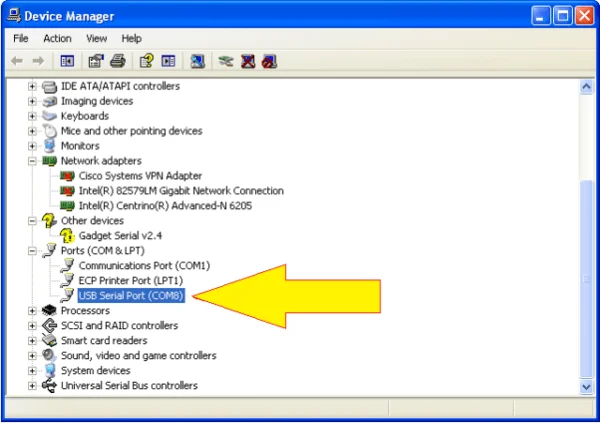The height and width of the screenshot is (423, 600).
Task: Click the Help question mark toolbar icon
Action: point(147,61)
